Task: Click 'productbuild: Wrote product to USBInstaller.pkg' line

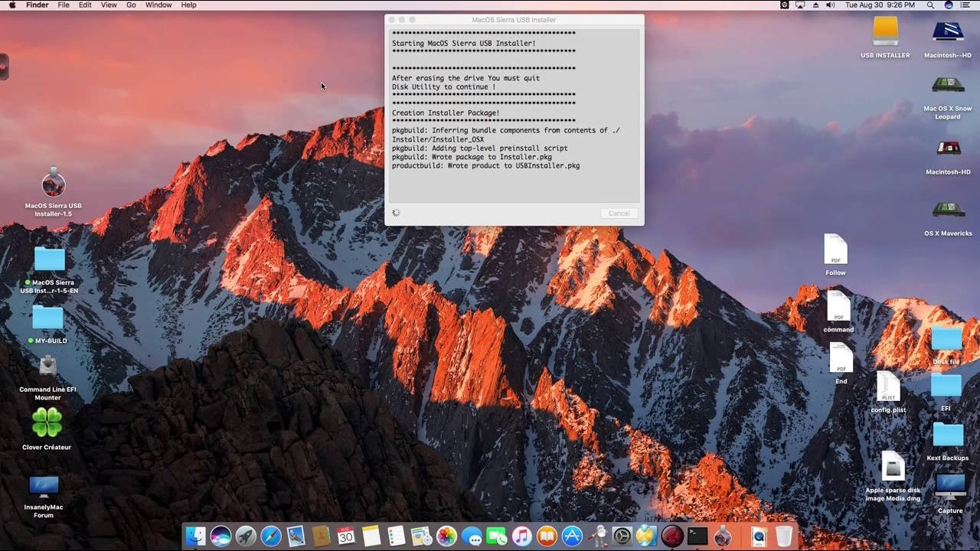Action: 486,165
